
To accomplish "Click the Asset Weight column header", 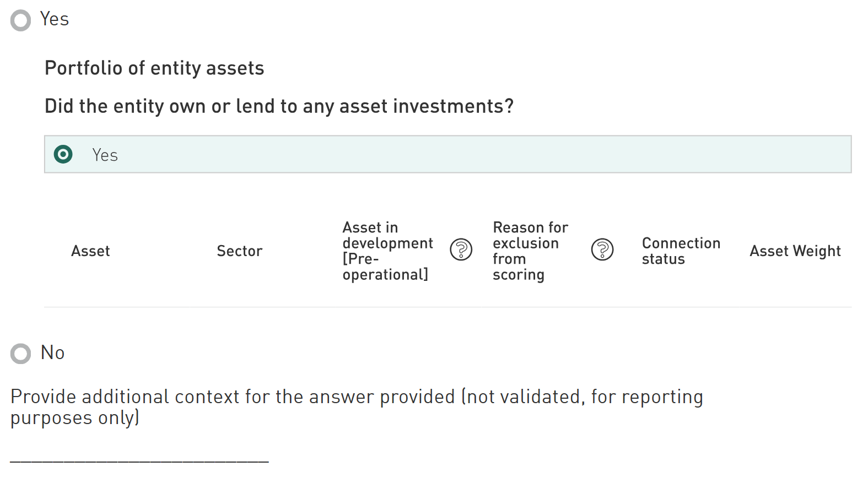I will 795,251.
